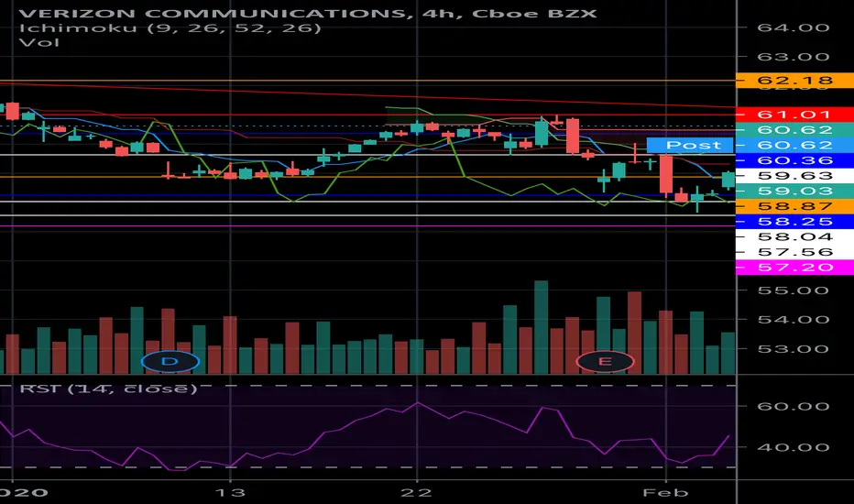Click the 57.56 price label

794,252
